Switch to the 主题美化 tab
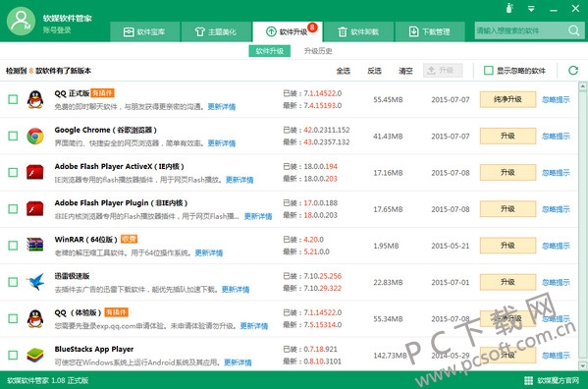Viewport: 588px width, 389px height. click(x=216, y=31)
